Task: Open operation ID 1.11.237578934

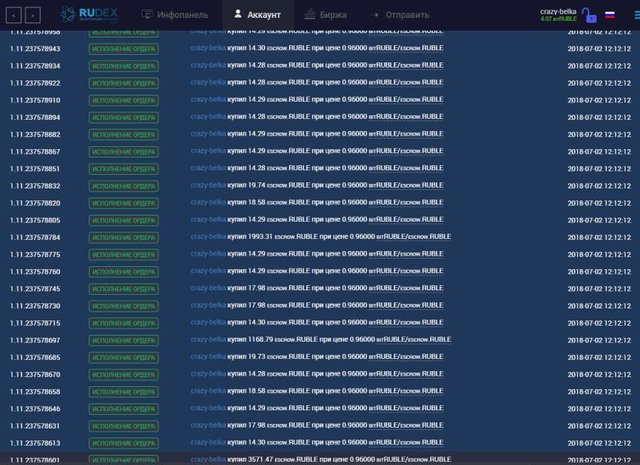Action: [35, 66]
